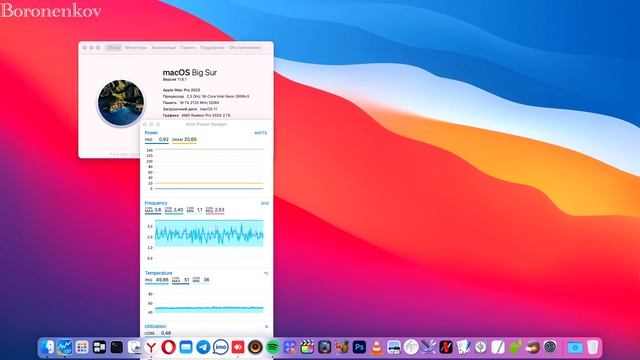The height and width of the screenshot is (360, 640).
Task: Open Spotify from the dock
Action: tap(272, 347)
